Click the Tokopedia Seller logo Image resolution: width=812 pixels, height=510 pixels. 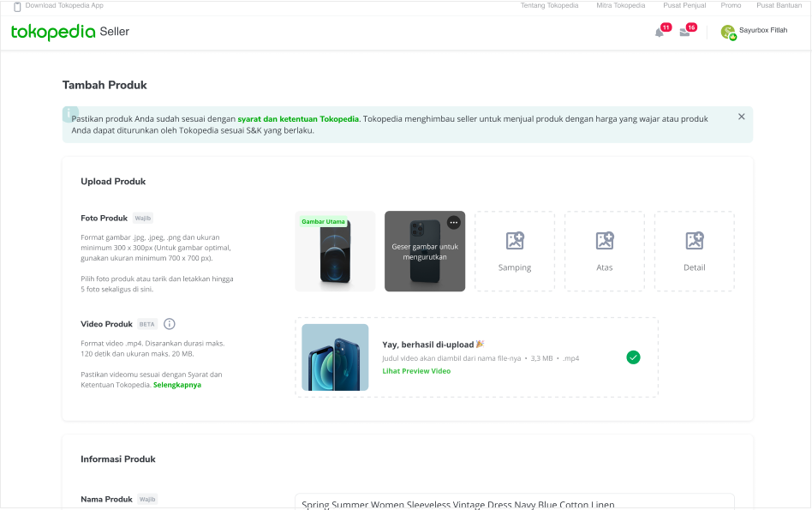(70, 32)
